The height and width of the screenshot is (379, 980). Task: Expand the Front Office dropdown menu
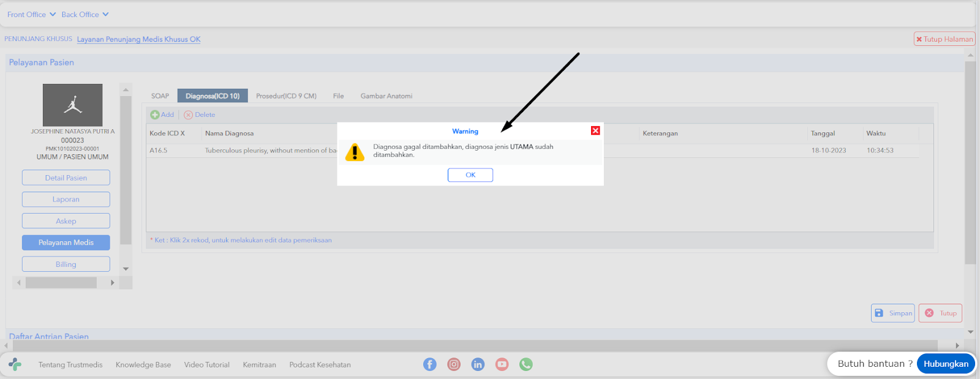click(31, 14)
